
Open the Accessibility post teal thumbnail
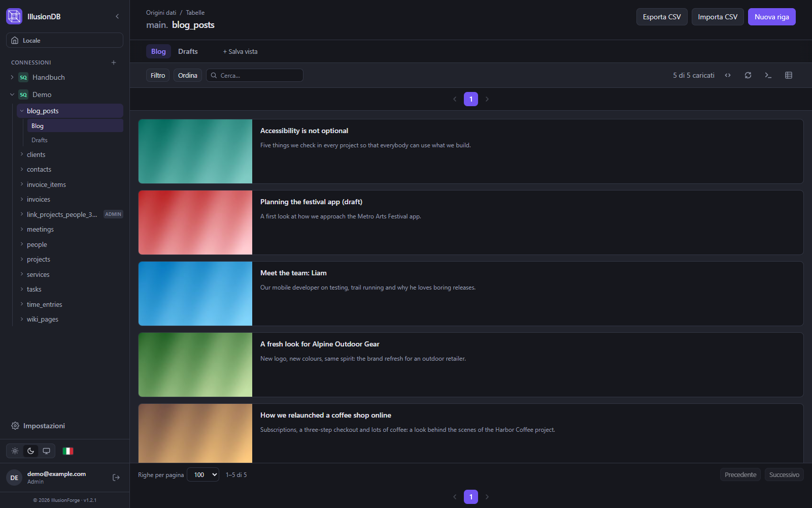(x=195, y=151)
